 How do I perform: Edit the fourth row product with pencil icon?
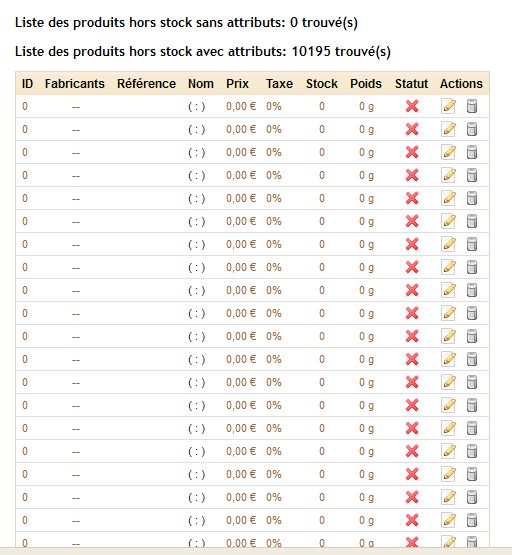[x=448, y=175]
